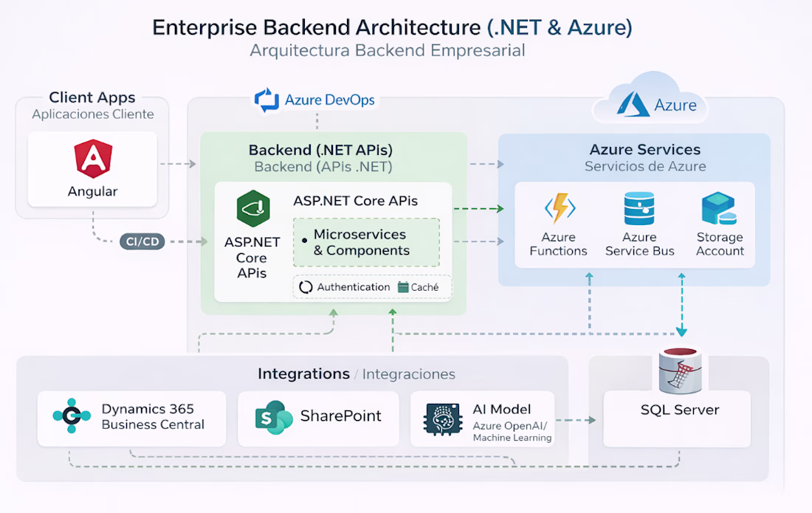
Task: Click the diagram title 'Enterprise Backend Architecture'
Action: point(317,27)
